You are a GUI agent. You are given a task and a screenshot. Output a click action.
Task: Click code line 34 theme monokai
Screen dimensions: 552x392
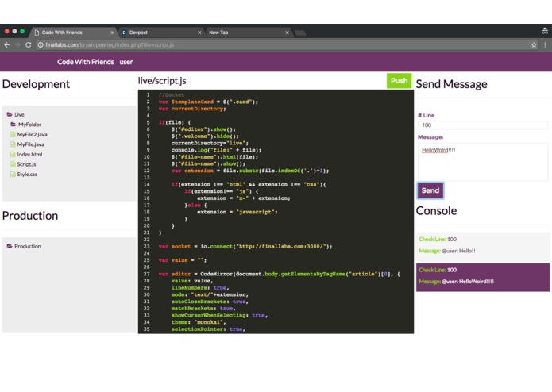[199, 322]
